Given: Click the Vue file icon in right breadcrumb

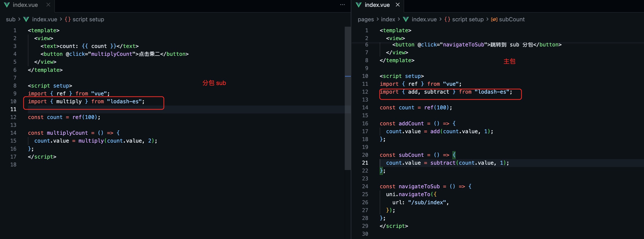Looking at the screenshot, I should coord(406,19).
